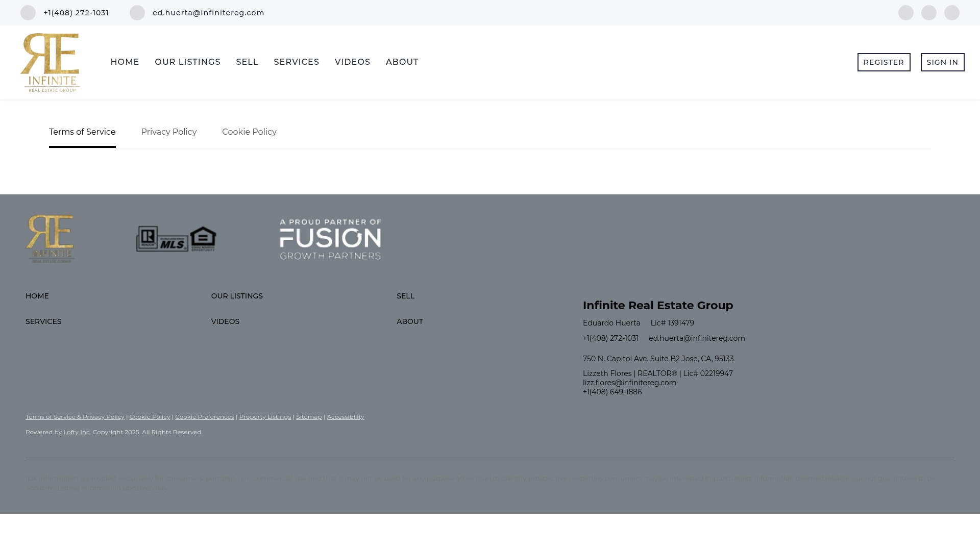Open the Sitemap link
980x551 pixels.
point(309,417)
